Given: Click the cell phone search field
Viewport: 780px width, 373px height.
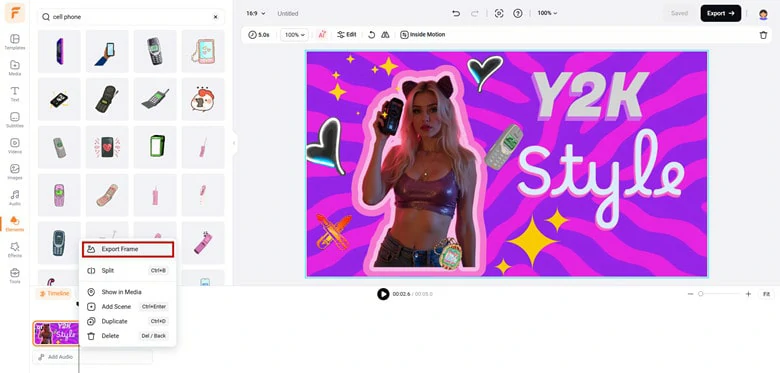Looking at the screenshot, I should pyautogui.click(x=131, y=17).
